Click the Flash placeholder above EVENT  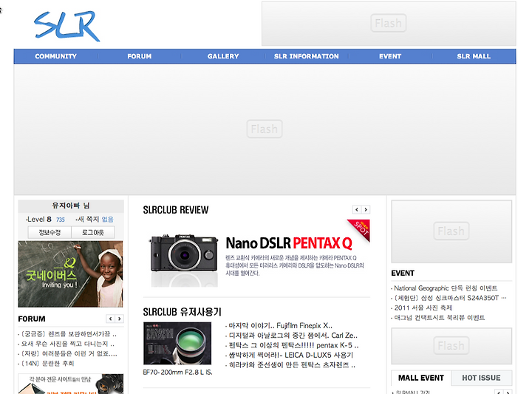click(x=451, y=231)
